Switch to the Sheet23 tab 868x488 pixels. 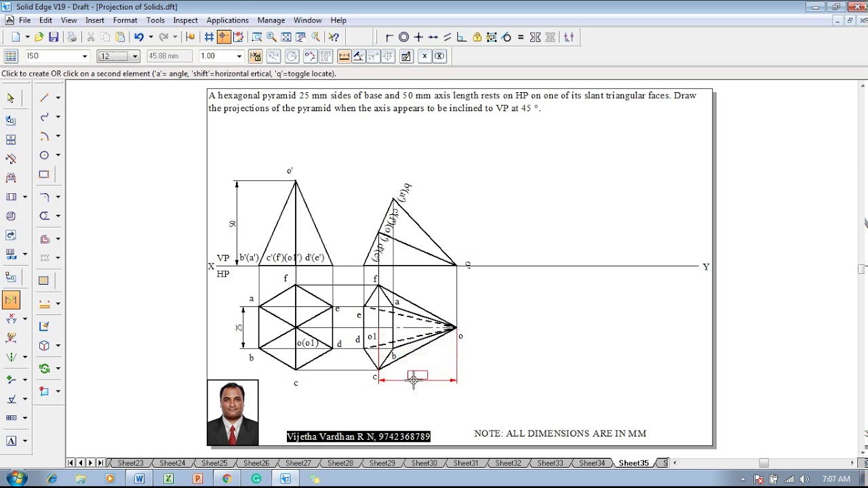(x=130, y=463)
